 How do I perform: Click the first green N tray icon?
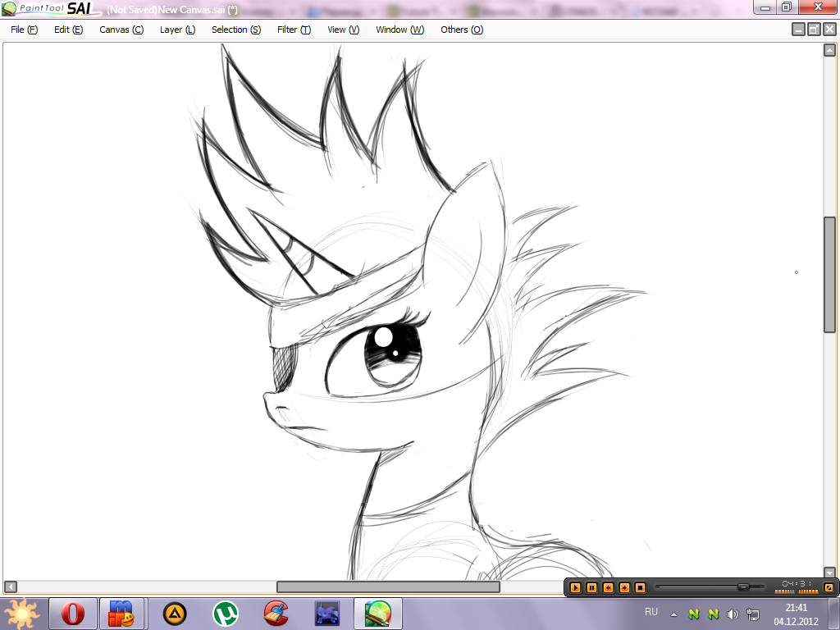tap(694, 614)
